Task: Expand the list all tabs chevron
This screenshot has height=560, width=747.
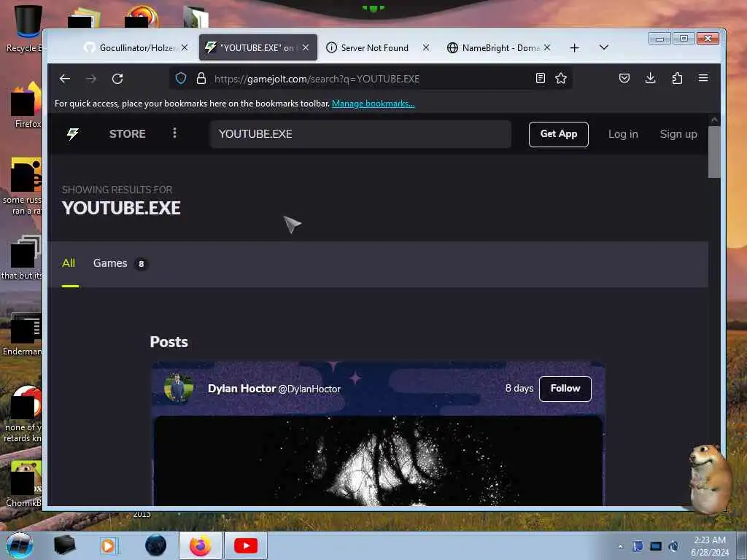Action: point(603,47)
